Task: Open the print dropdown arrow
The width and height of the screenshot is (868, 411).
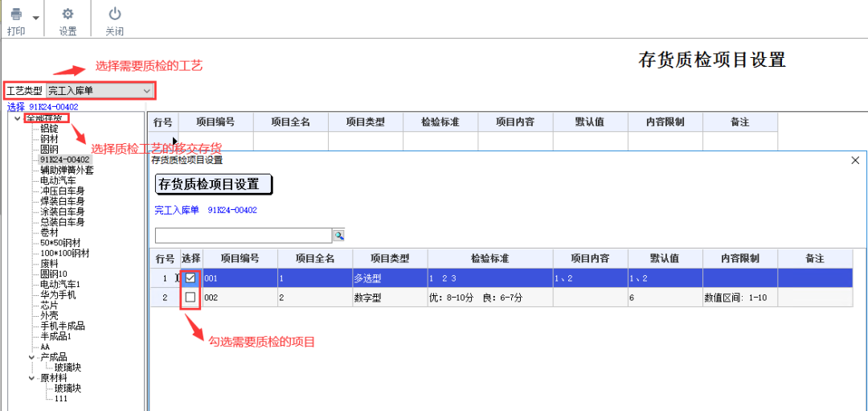Action: 36,18
